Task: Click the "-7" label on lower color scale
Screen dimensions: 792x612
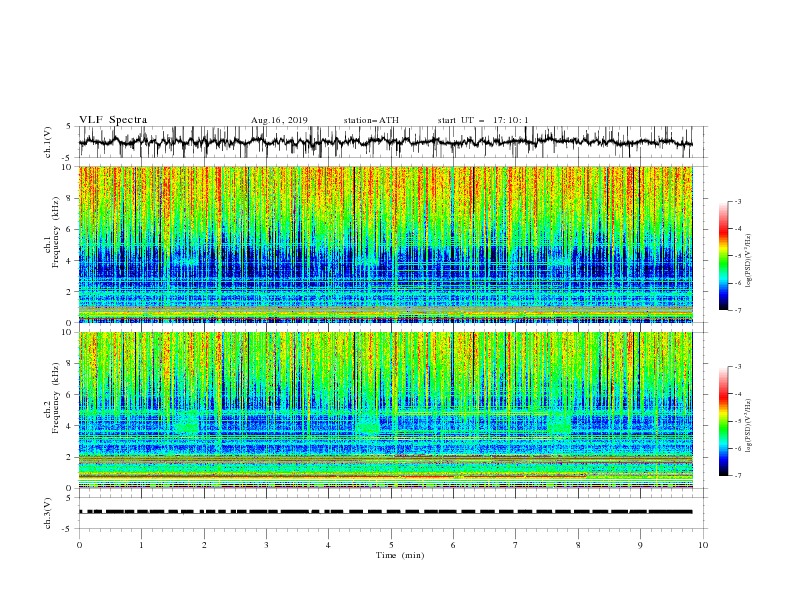Action: [737, 476]
